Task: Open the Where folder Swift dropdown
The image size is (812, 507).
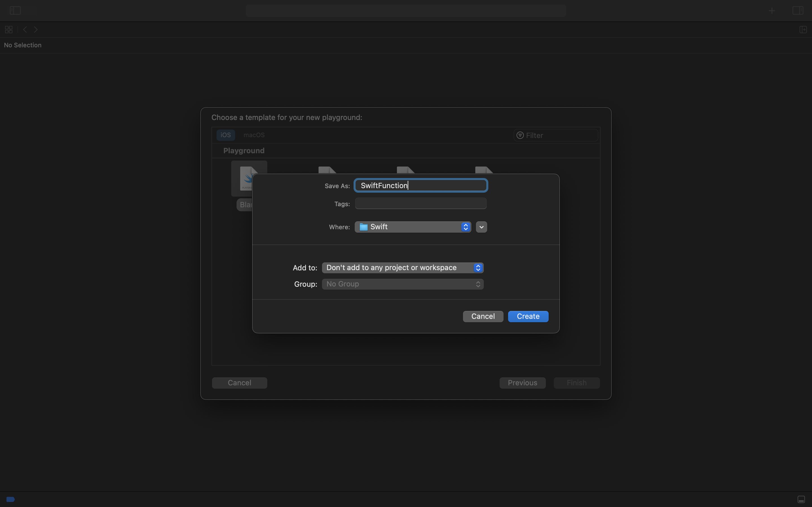Action: 413,227
